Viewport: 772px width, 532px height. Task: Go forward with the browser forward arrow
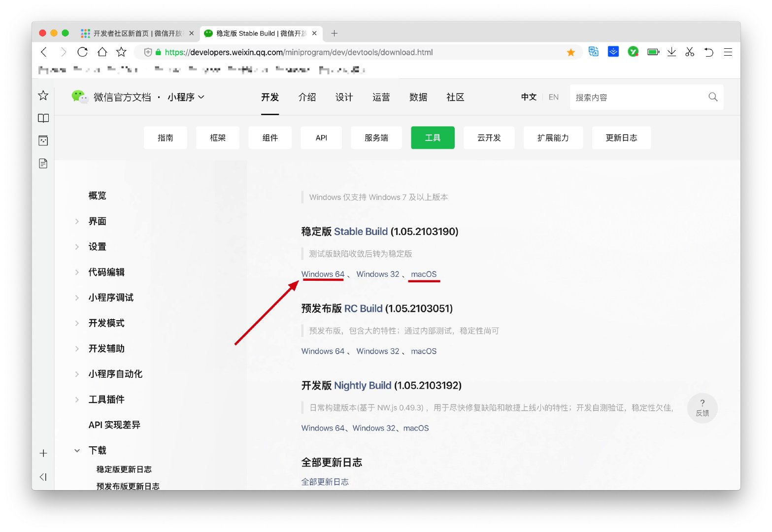coord(63,52)
